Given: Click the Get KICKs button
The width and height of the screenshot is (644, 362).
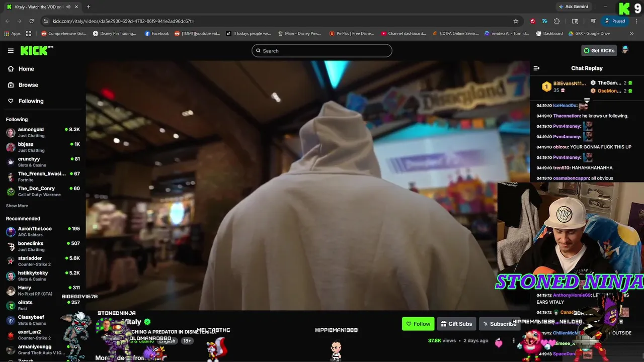Looking at the screenshot, I should click(x=599, y=50).
